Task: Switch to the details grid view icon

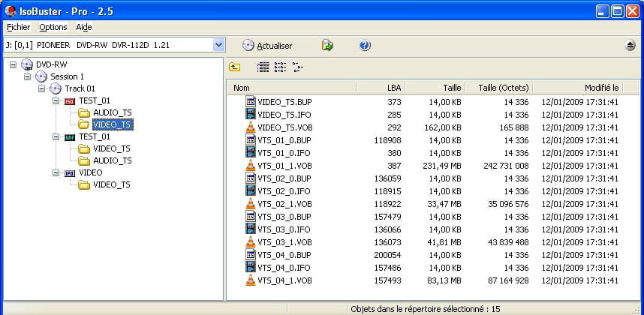Action: (263, 67)
